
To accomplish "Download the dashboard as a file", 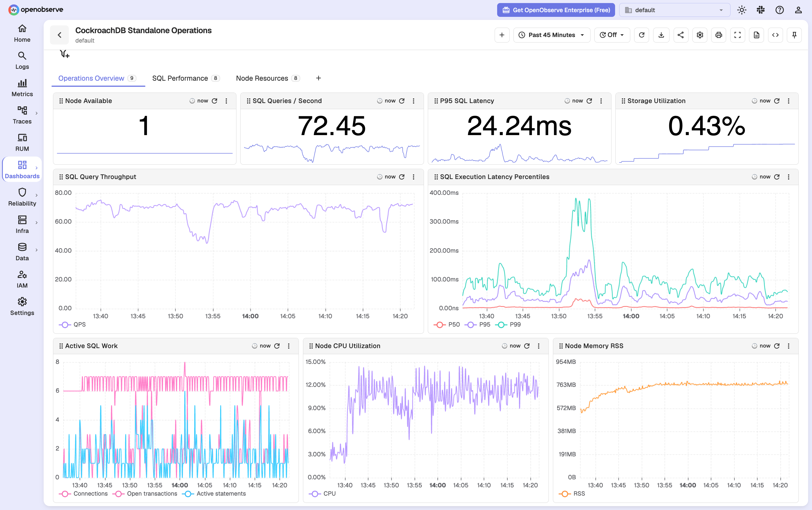I will pos(661,35).
